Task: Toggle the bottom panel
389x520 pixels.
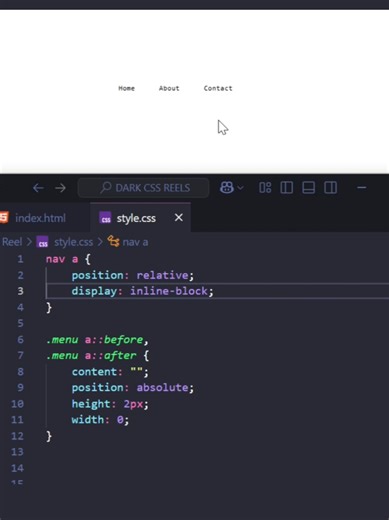Action: coord(308,188)
